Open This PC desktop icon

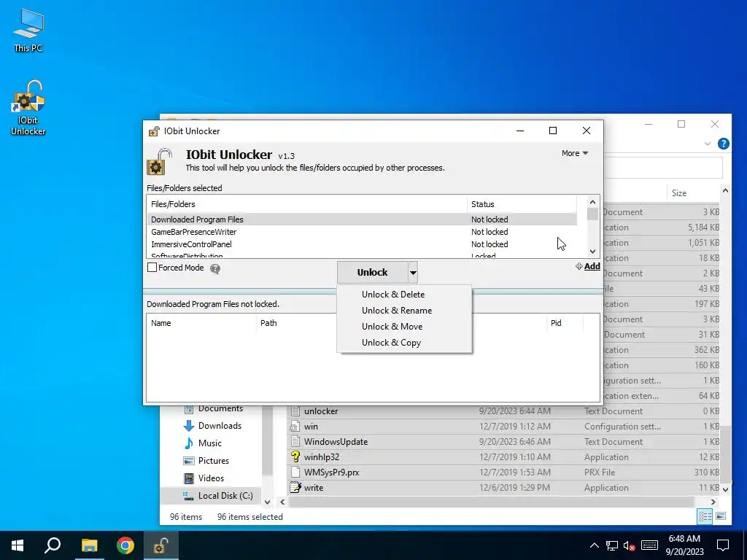(x=28, y=31)
